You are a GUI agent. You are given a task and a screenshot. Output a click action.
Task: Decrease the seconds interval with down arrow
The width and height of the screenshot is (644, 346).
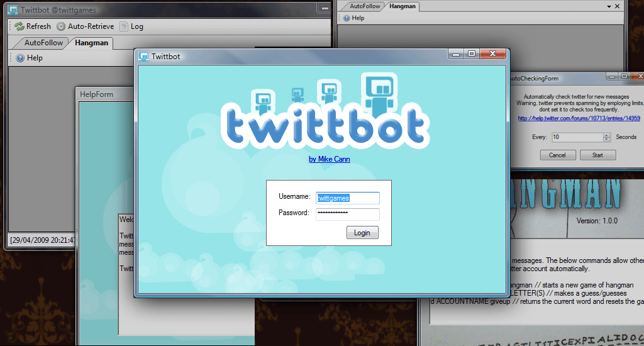(x=606, y=140)
